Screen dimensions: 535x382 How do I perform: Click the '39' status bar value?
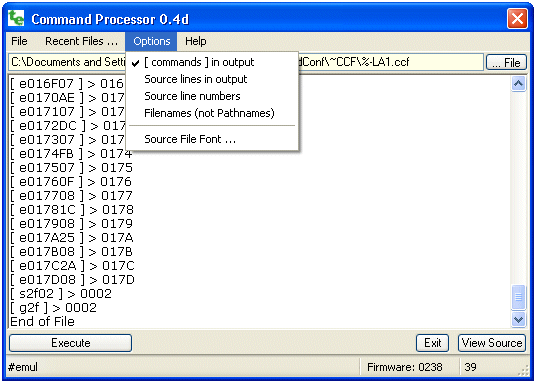pyautogui.click(x=470, y=367)
